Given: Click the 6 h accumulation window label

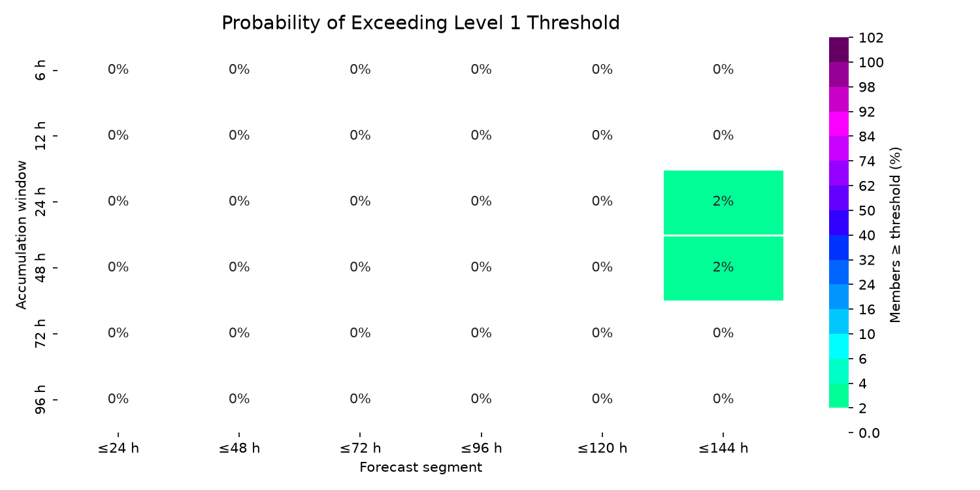Looking at the screenshot, I should click(41, 70).
